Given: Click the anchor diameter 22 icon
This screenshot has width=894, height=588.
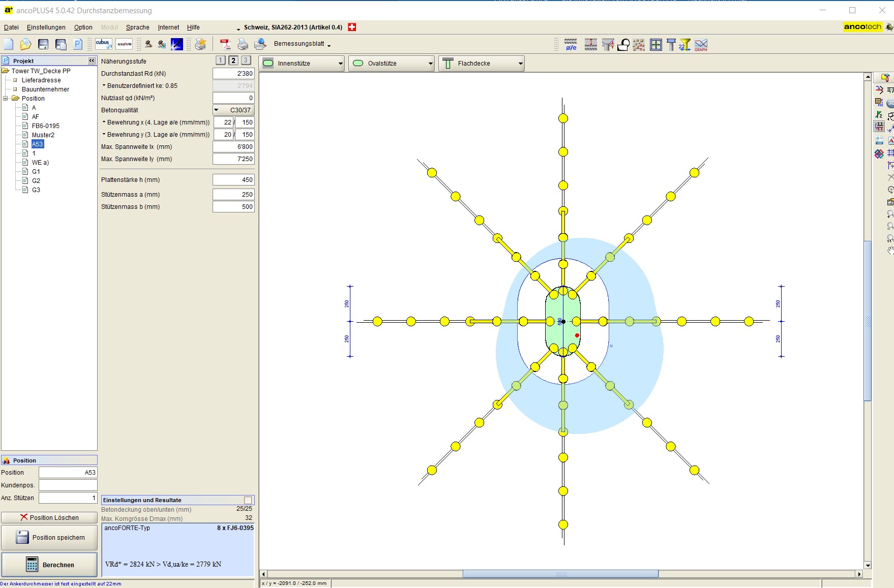Looking at the screenshot, I should pos(685,45).
